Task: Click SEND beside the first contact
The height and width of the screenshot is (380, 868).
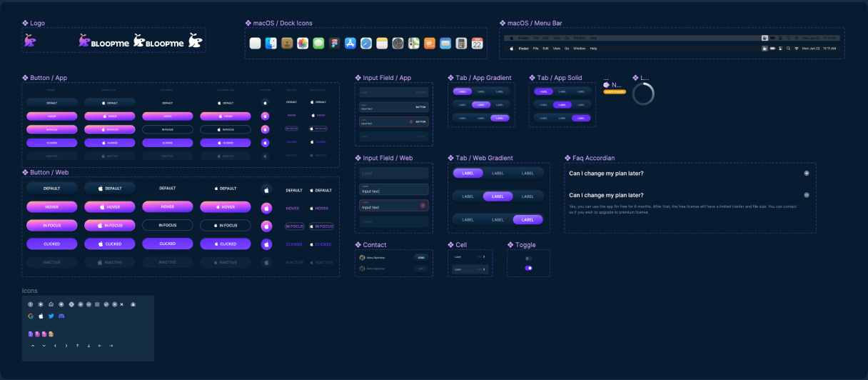Action: coord(421,257)
